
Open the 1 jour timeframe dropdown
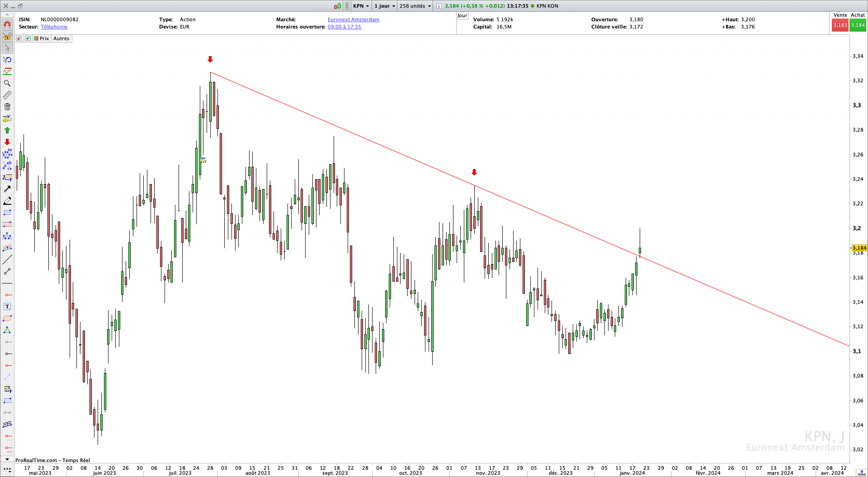tap(384, 6)
